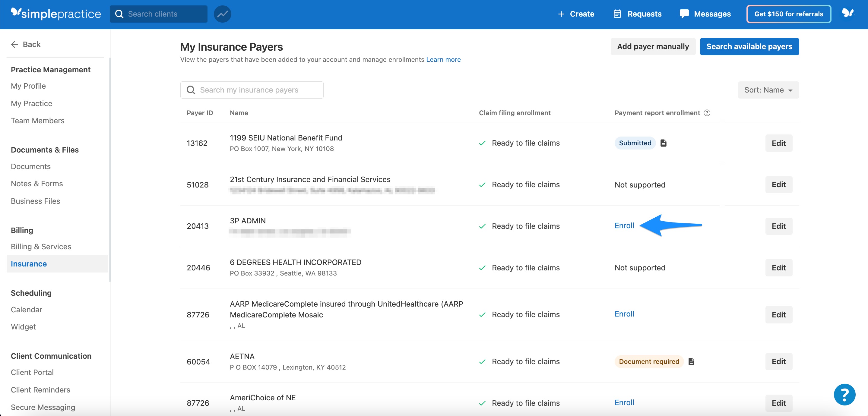Open the Learn more link
The height and width of the screenshot is (416, 868).
[x=443, y=59]
